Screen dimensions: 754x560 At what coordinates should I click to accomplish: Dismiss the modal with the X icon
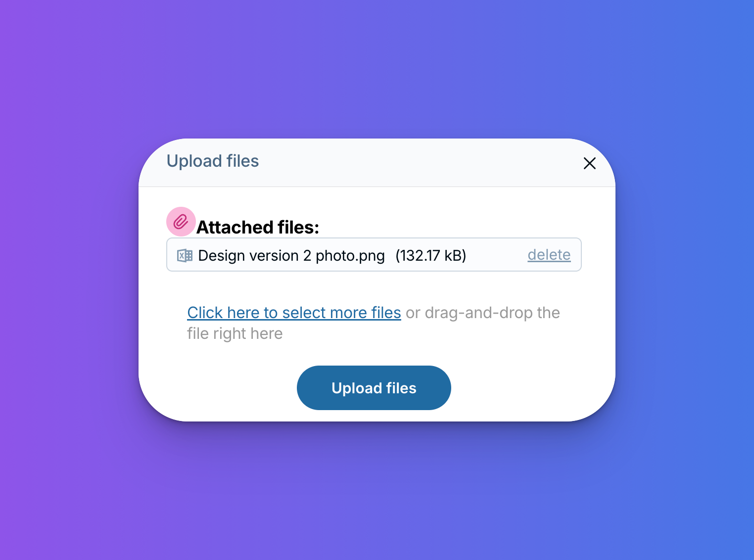tap(589, 163)
